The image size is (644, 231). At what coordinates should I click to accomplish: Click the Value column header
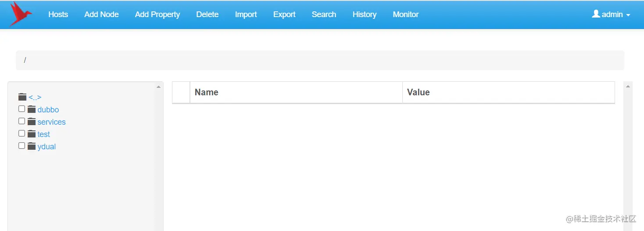click(509, 92)
